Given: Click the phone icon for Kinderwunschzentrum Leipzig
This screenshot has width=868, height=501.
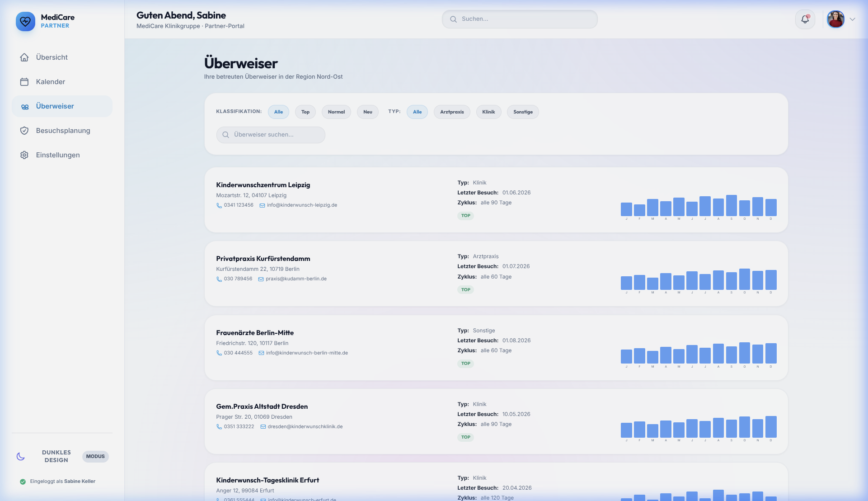Looking at the screenshot, I should 219,205.
